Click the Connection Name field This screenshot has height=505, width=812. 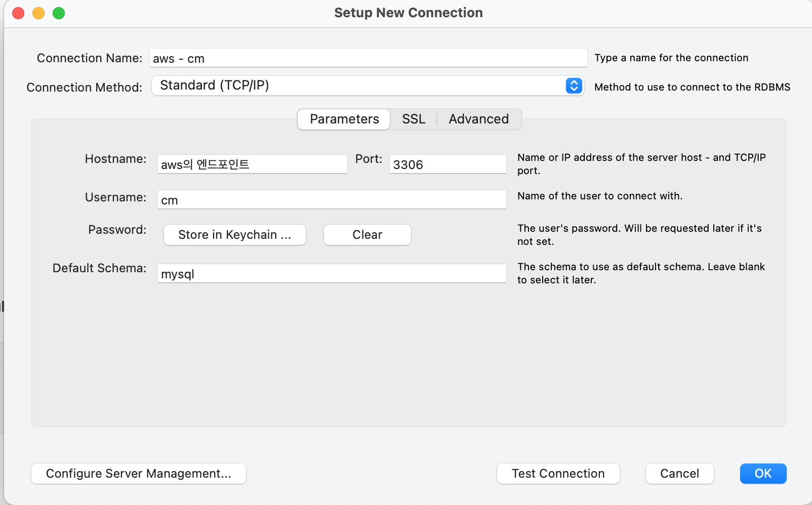click(368, 58)
